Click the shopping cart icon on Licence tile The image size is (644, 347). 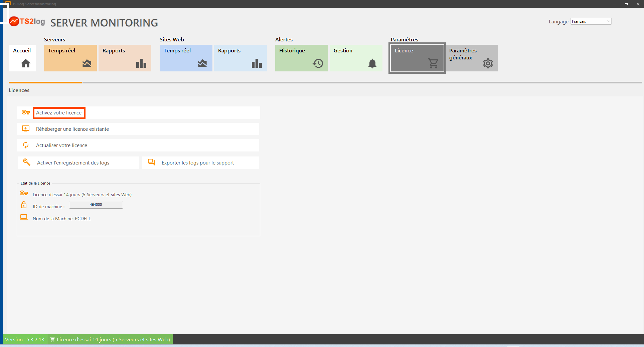(433, 63)
